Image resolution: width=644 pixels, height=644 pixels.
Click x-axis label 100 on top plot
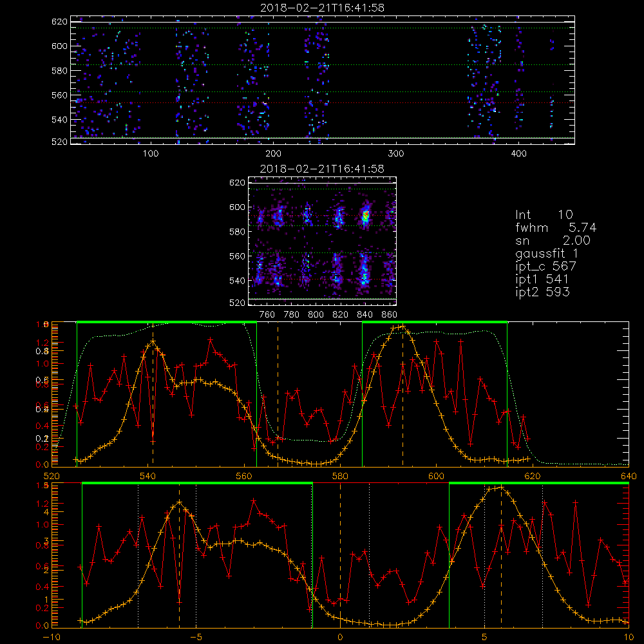tap(151, 154)
